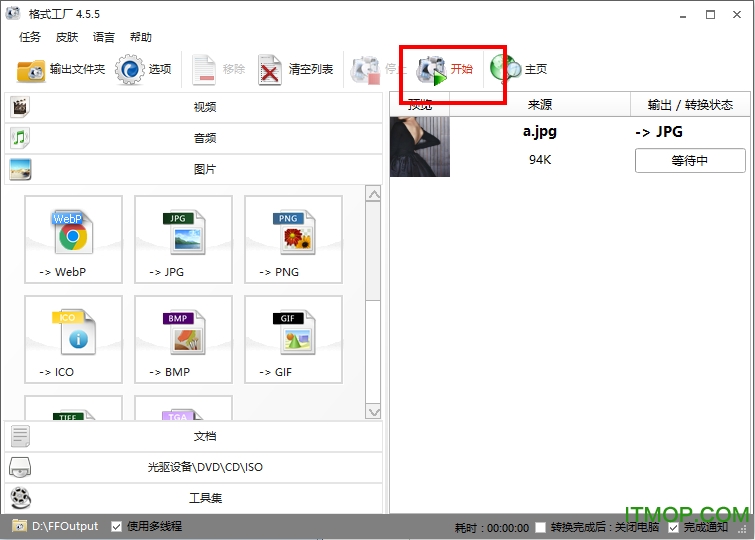
Task: Click the a.jpg preview thumbnail
Action: (x=420, y=147)
